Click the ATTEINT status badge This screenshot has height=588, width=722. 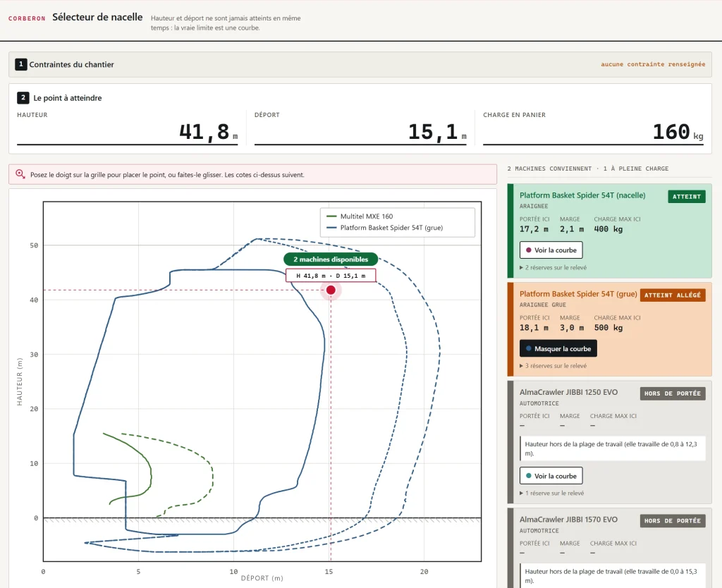point(686,197)
